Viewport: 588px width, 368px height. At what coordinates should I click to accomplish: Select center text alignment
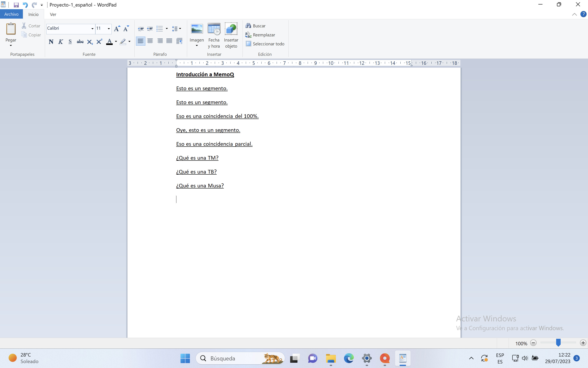pyautogui.click(x=150, y=41)
